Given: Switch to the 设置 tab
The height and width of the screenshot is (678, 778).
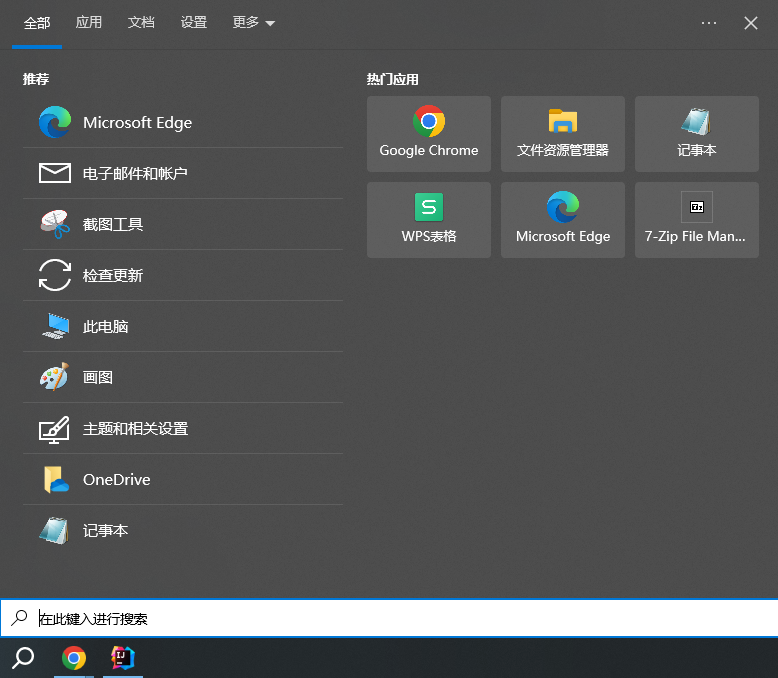Looking at the screenshot, I should pyautogui.click(x=194, y=22).
